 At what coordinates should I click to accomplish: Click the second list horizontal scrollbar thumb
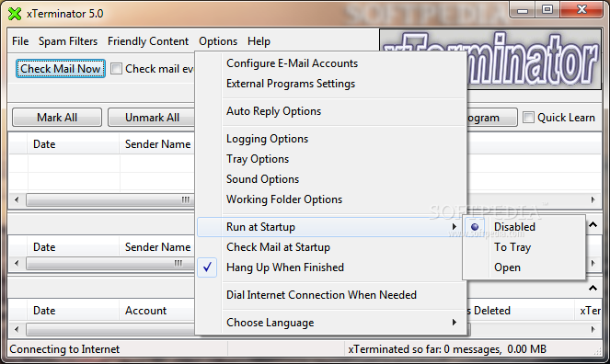pyautogui.click(x=109, y=263)
